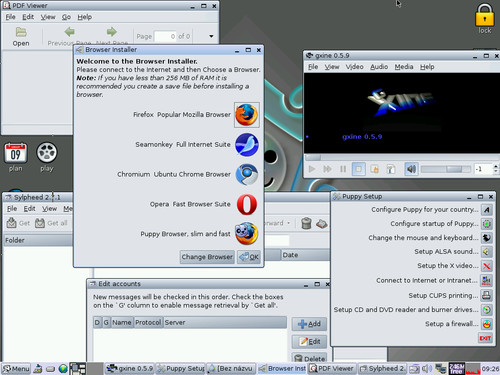Open Help menu in gxine

click(427, 67)
